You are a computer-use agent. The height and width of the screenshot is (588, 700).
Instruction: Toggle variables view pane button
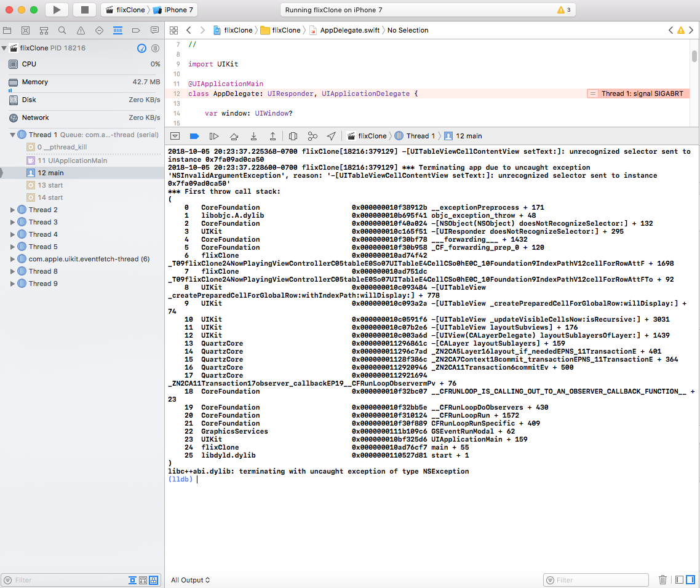679,579
